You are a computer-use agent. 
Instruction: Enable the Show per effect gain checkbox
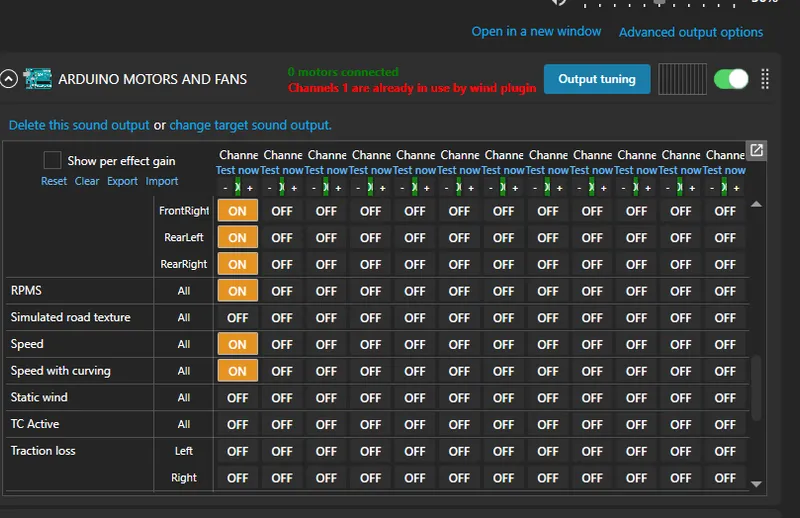click(x=52, y=160)
